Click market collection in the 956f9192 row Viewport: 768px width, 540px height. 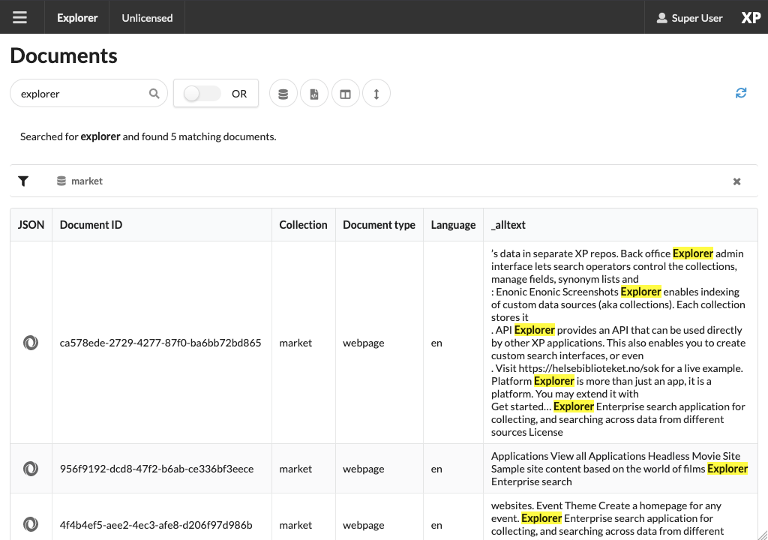(295, 469)
